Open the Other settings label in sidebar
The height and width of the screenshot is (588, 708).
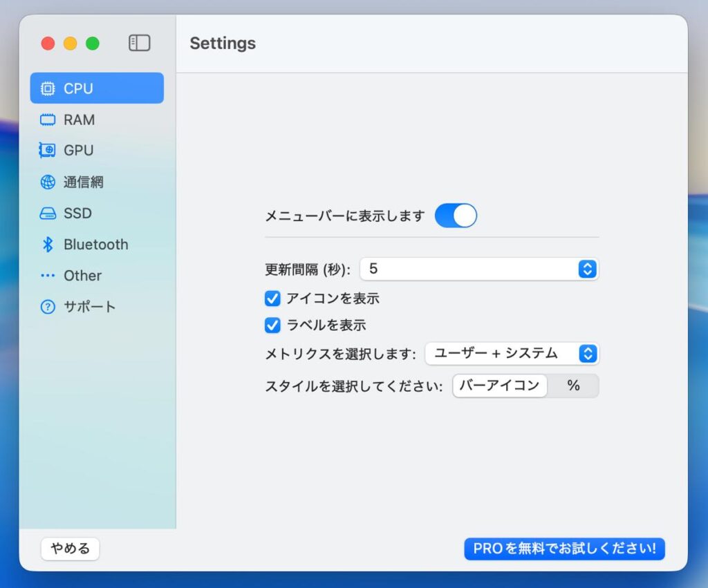(82, 276)
